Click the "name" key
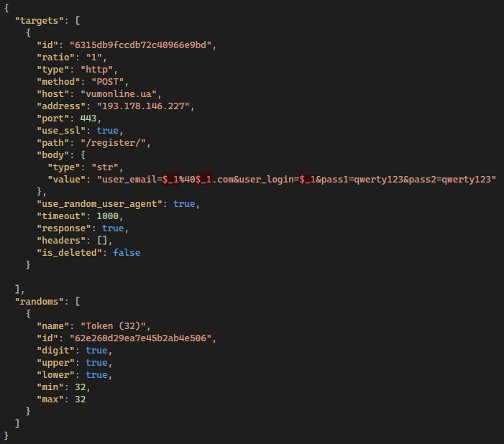The image size is (504, 444). point(53,325)
